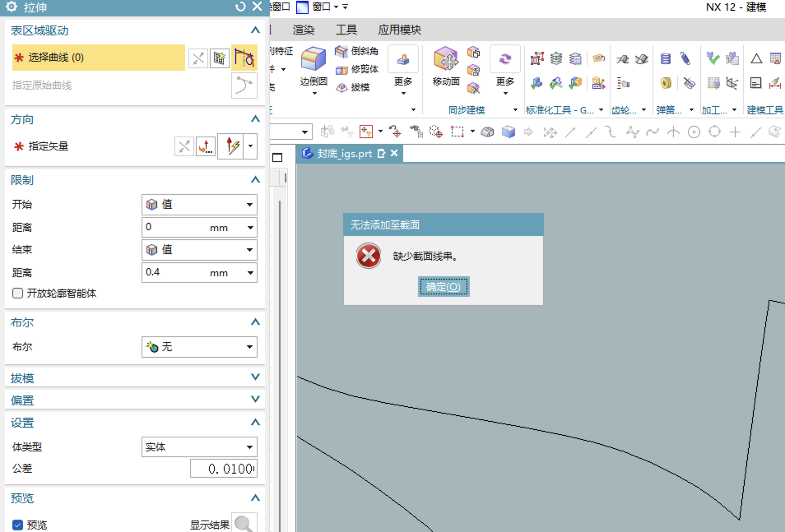Close the 拉伸 dialog panel
Screen dimensions: 785x532
(x=257, y=7)
